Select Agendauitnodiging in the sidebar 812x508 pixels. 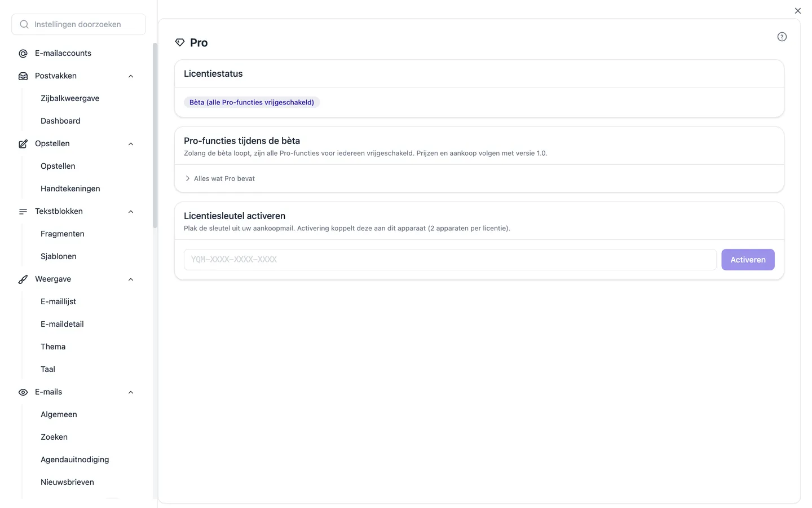(x=75, y=459)
